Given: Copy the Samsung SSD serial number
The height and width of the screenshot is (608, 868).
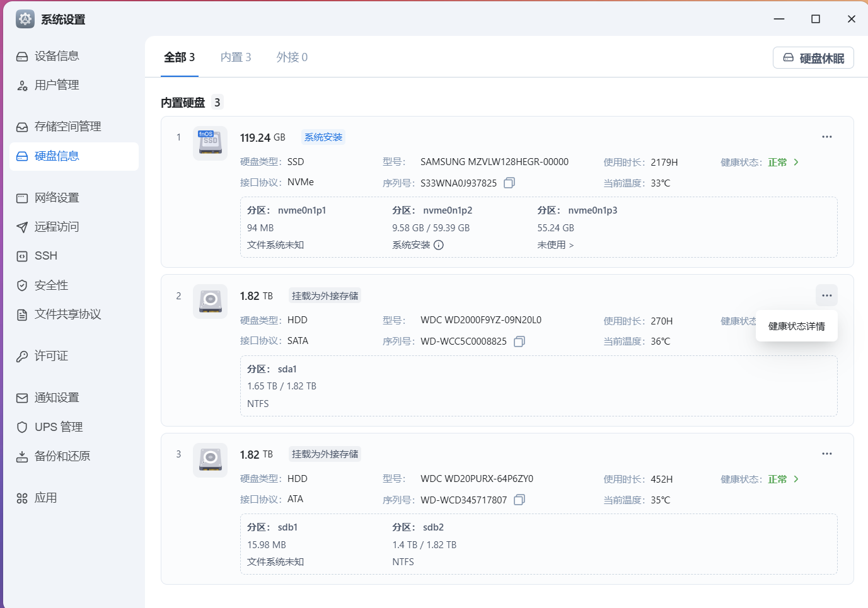Looking at the screenshot, I should click(509, 183).
